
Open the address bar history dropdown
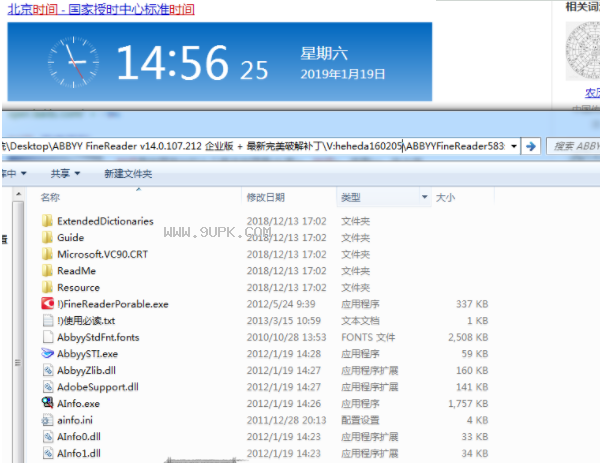click(x=514, y=146)
